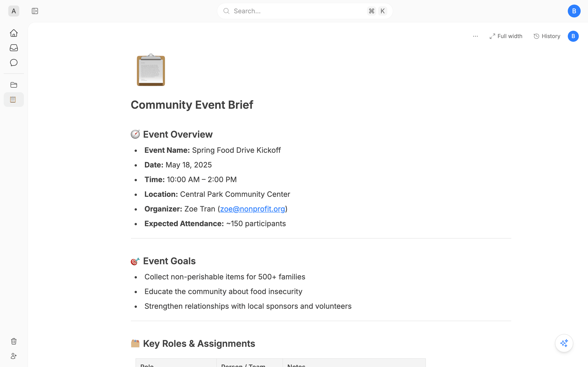Viewport: 588px width, 367px height.
Task: Open the three-dot more options menu
Action: click(475, 36)
